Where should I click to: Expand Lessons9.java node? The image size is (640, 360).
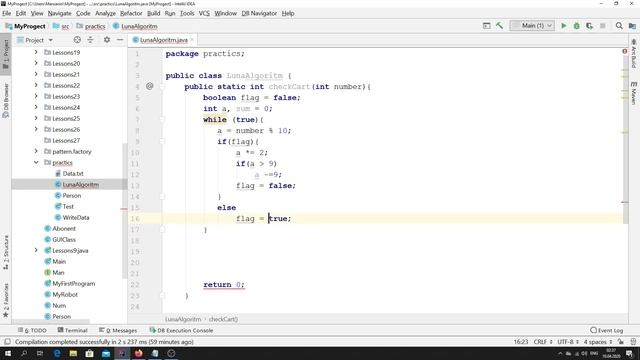pyautogui.click(x=36, y=250)
